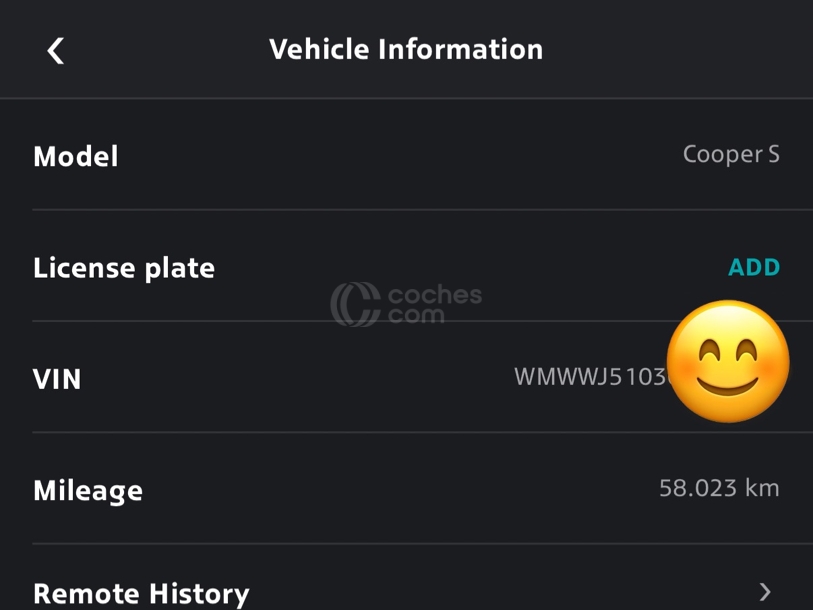Screen dimensions: 813x610
Task: Click the word 'Vehicle' in the header title
Action: tap(321, 49)
